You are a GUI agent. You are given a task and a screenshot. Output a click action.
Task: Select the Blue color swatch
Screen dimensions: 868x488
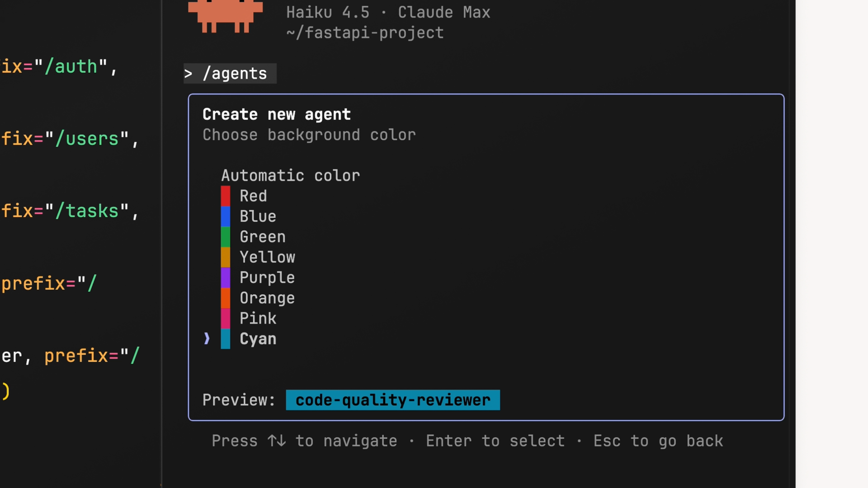click(225, 216)
